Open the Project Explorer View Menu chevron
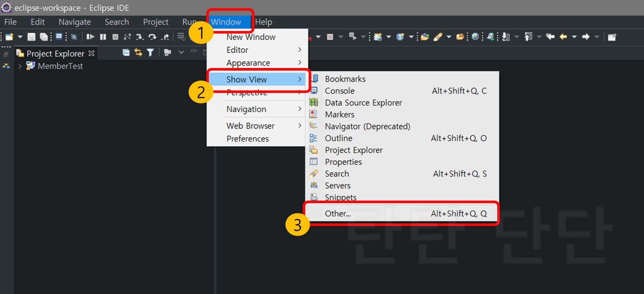The image size is (644, 294). (x=181, y=52)
